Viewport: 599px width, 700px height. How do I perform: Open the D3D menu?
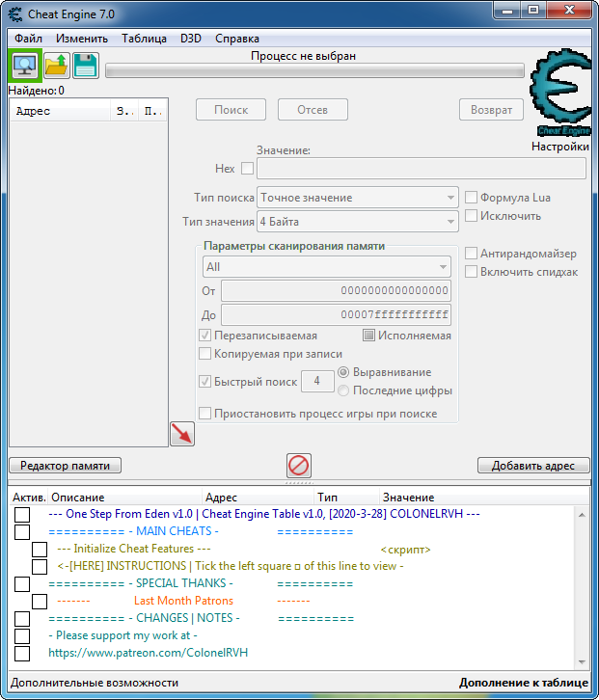tap(191, 39)
